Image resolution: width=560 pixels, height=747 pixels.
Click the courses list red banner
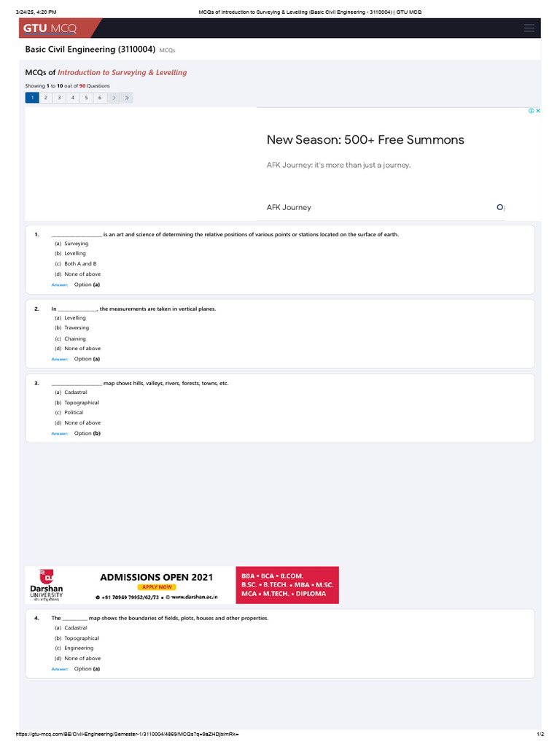[x=287, y=585]
